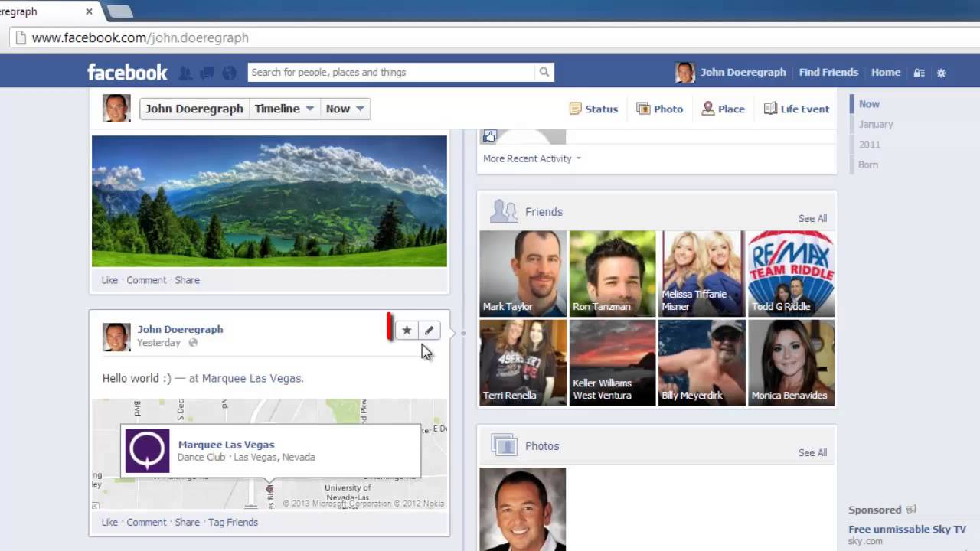Jump to January on timeline navigator
The height and width of the screenshot is (551, 980).
pos(876,124)
